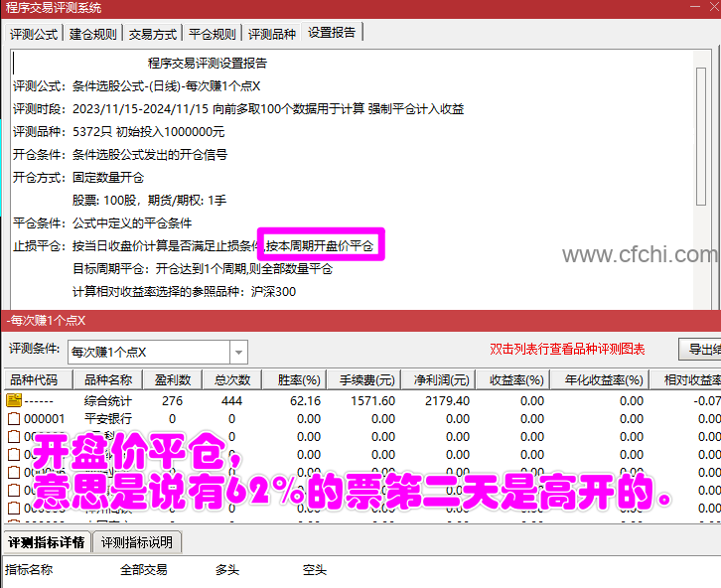Click the report panel vertical scrollbar
The image size is (721, 588).
pyautogui.click(x=701, y=136)
